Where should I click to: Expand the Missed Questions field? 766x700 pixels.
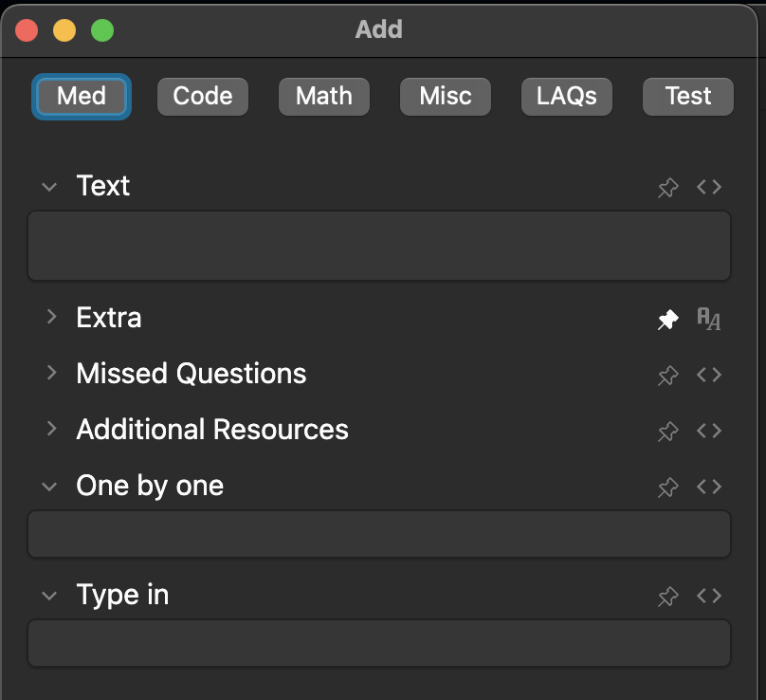pyautogui.click(x=50, y=374)
